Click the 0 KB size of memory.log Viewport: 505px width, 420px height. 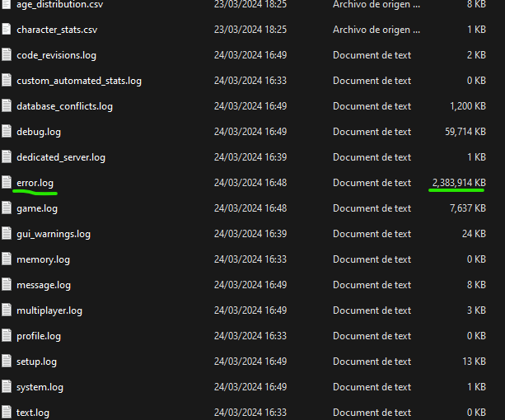click(477, 259)
